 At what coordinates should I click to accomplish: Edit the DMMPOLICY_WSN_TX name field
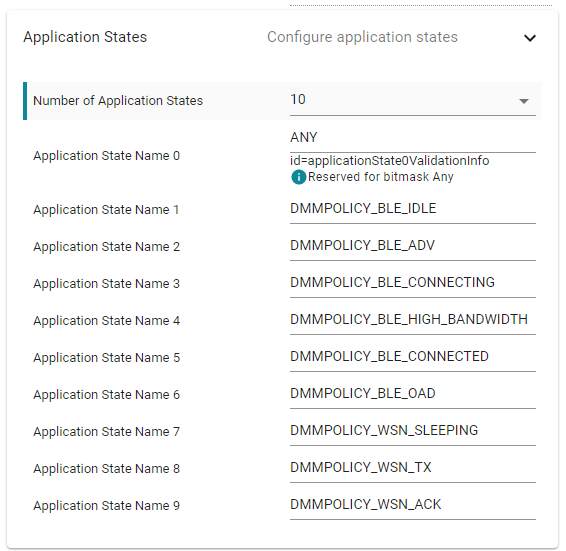[x=413, y=468]
